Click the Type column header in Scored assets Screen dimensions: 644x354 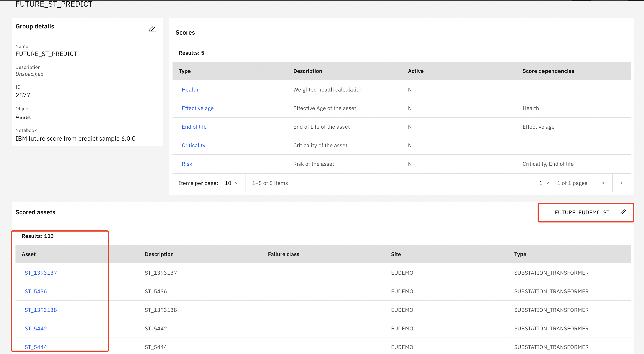[x=520, y=254]
